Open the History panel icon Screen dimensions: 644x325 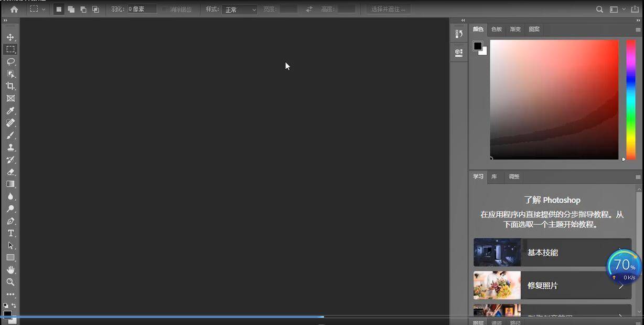point(459,34)
